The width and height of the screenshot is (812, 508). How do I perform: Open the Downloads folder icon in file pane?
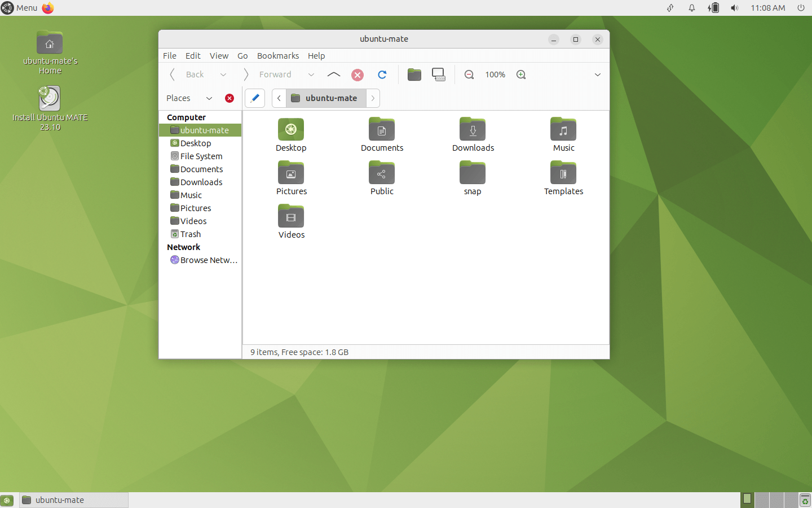pyautogui.click(x=473, y=129)
